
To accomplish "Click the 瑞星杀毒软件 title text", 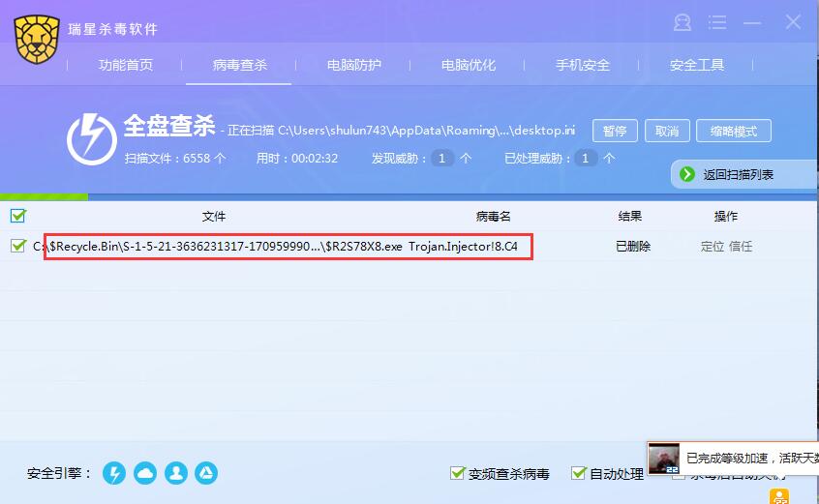I will click(x=113, y=29).
